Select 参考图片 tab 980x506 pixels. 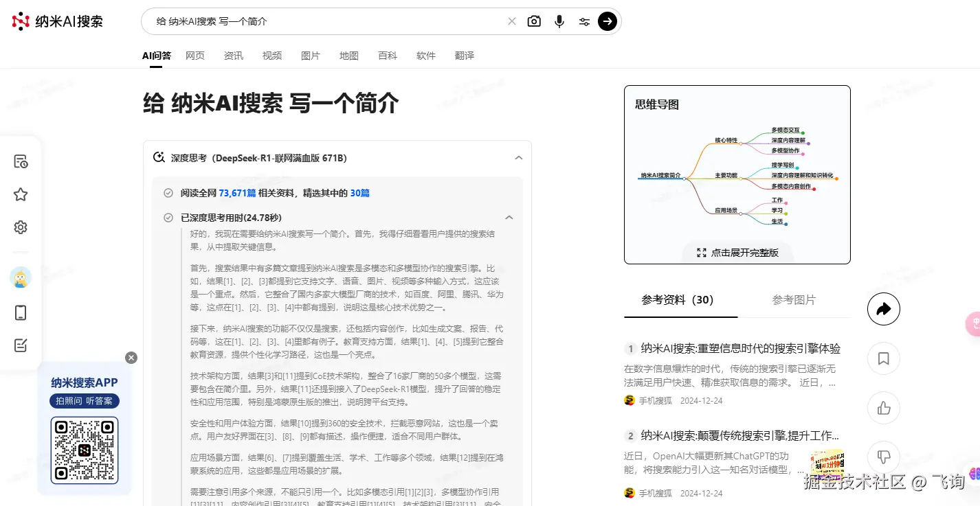[x=794, y=300]
